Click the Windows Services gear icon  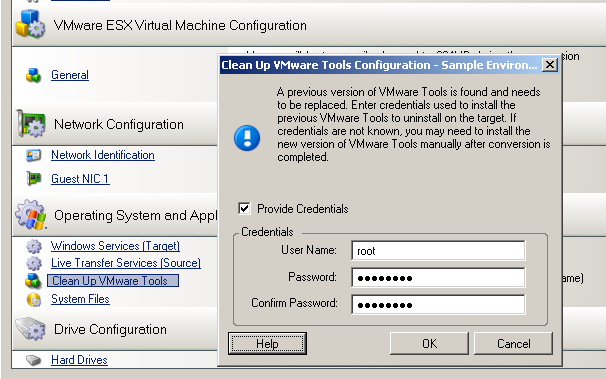34,246
